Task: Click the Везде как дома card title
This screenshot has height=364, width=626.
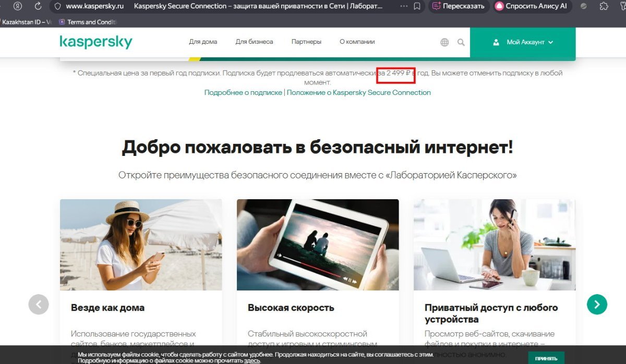Action: 107,308
